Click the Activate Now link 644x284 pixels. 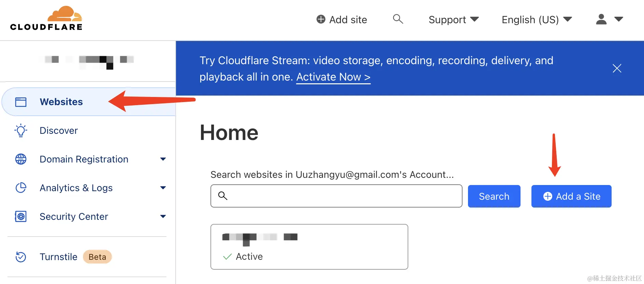333,77
